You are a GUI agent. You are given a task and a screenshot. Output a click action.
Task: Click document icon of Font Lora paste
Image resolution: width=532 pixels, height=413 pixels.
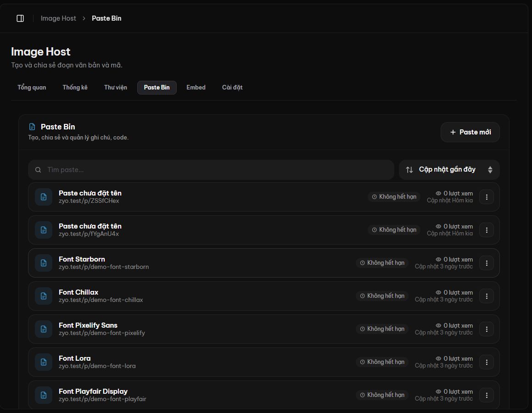pos(44,362)
